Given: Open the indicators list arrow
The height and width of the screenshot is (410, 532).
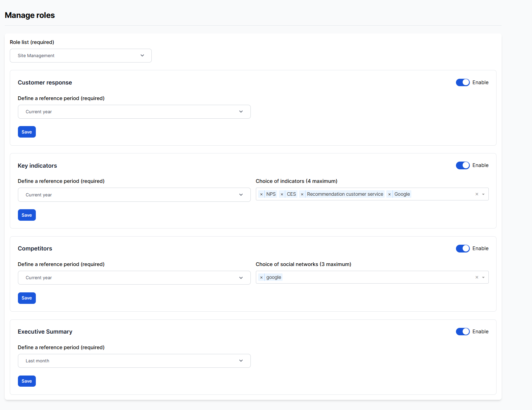Looking at the screenshot, I should (x=483, y=194).
